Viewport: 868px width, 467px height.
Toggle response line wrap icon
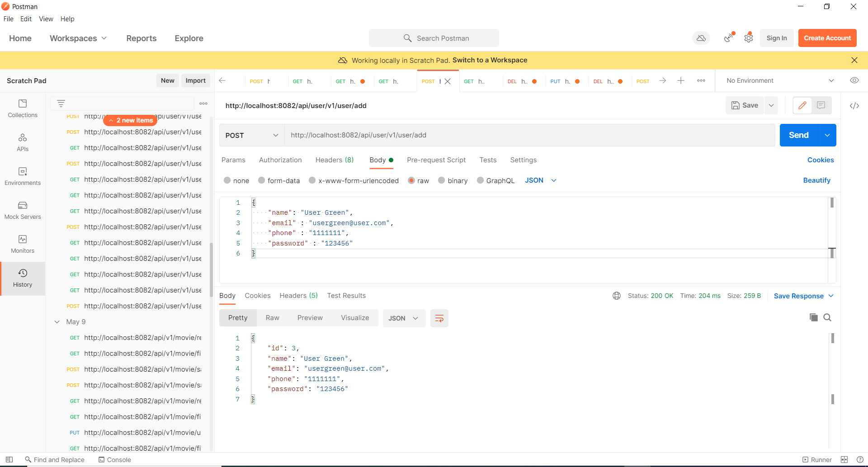[x=439, y=318]
